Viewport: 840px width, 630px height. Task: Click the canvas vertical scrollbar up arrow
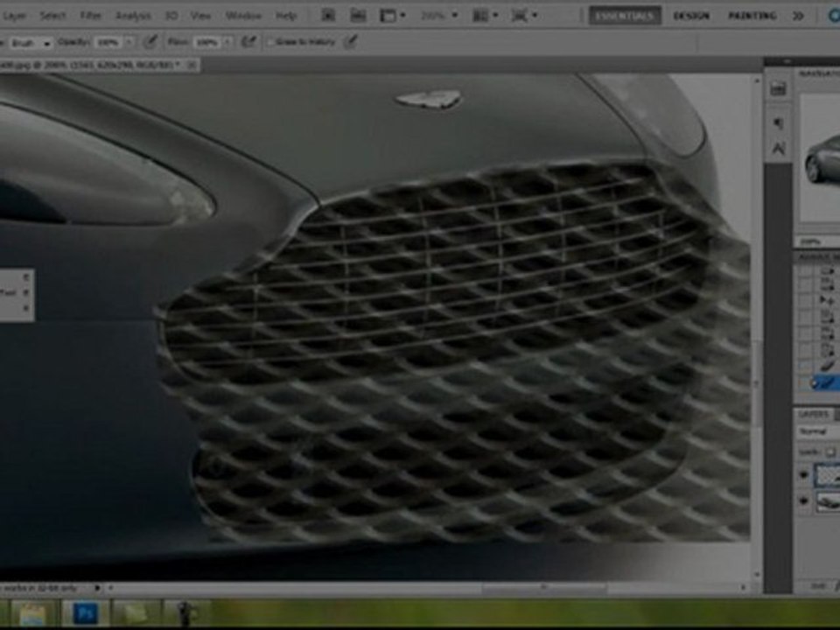click(756, 80)
